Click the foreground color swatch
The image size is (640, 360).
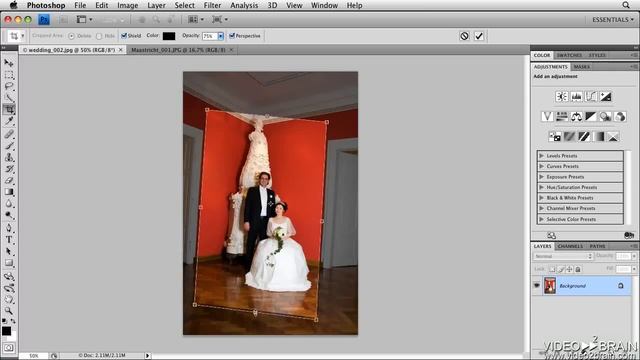[6, 331]
